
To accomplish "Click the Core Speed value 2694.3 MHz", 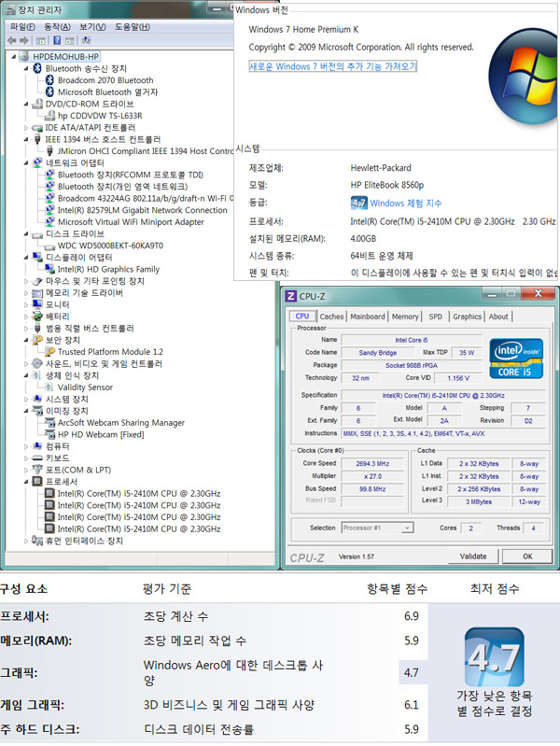I will click(x=372, y=463).
